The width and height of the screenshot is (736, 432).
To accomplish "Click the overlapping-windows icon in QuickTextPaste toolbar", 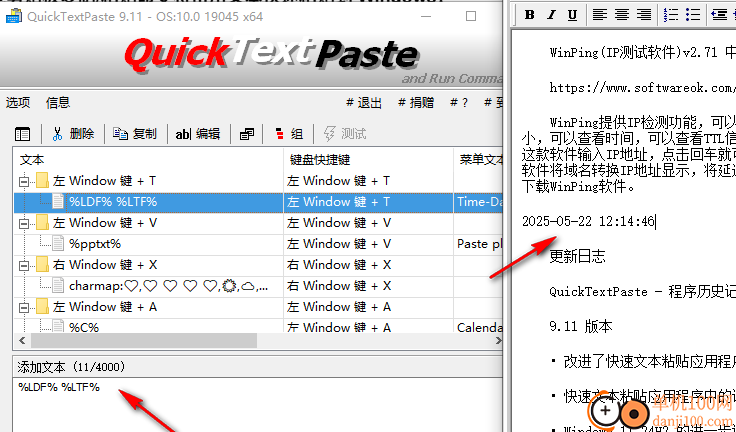I will click(x=246, y=134).
